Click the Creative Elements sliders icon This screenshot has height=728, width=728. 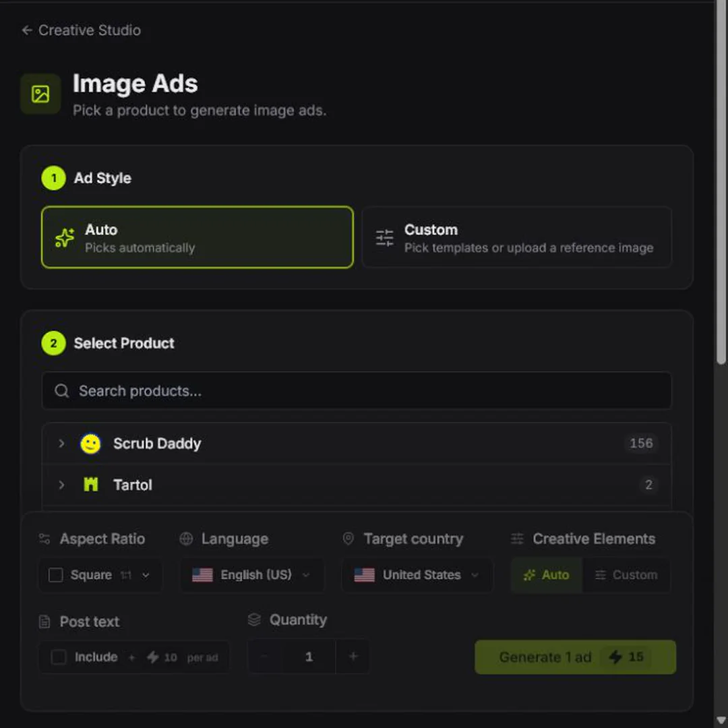[517, 539]
